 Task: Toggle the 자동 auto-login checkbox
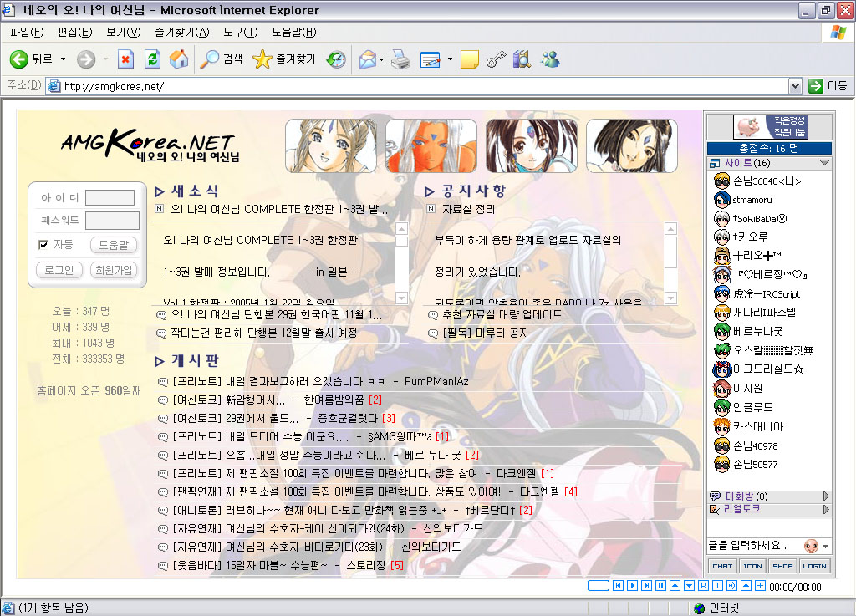tap(43, 244)
